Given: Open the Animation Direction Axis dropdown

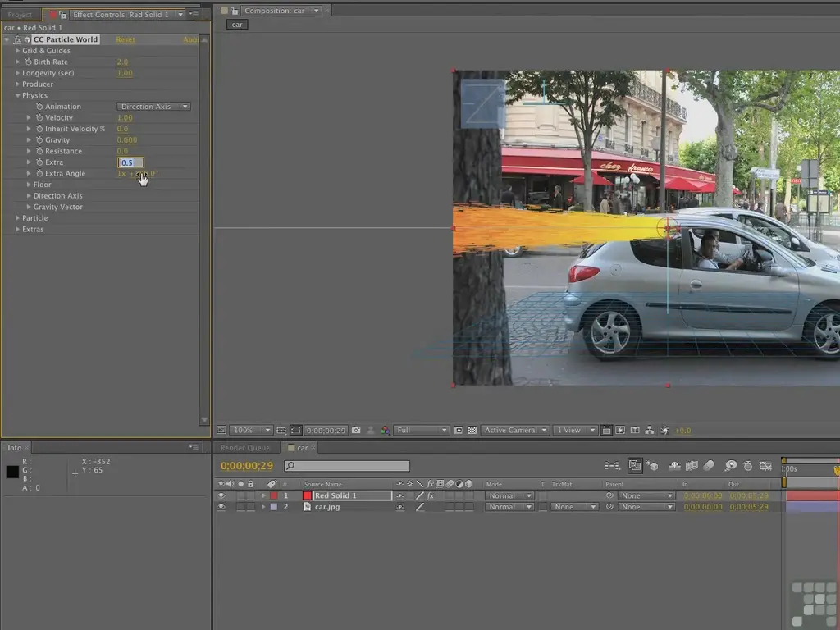Looking at the screenshot, I should [x=154, y=107].
